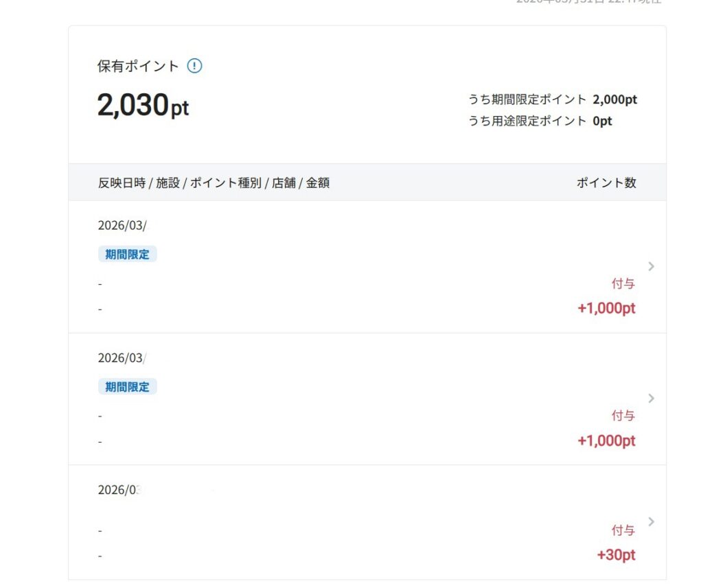The image size is (703, 588).
Task: Select the 付与 label in the top entry
Action: (623, 283)
